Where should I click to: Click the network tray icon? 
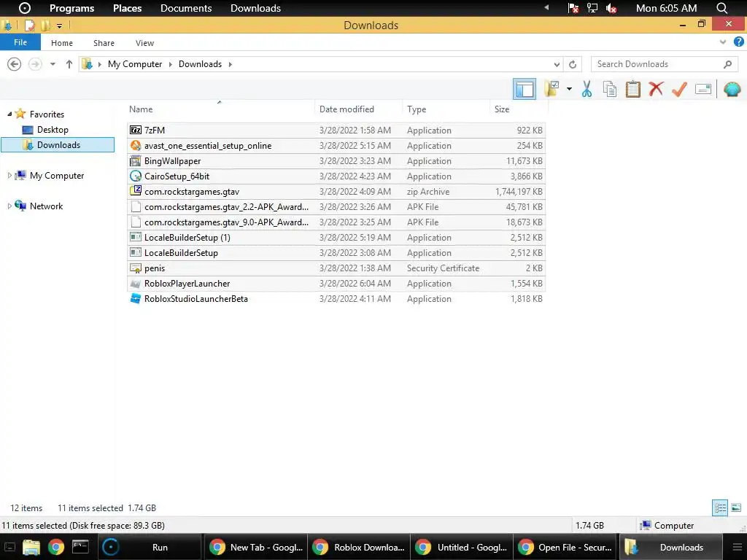pos(592,8)
